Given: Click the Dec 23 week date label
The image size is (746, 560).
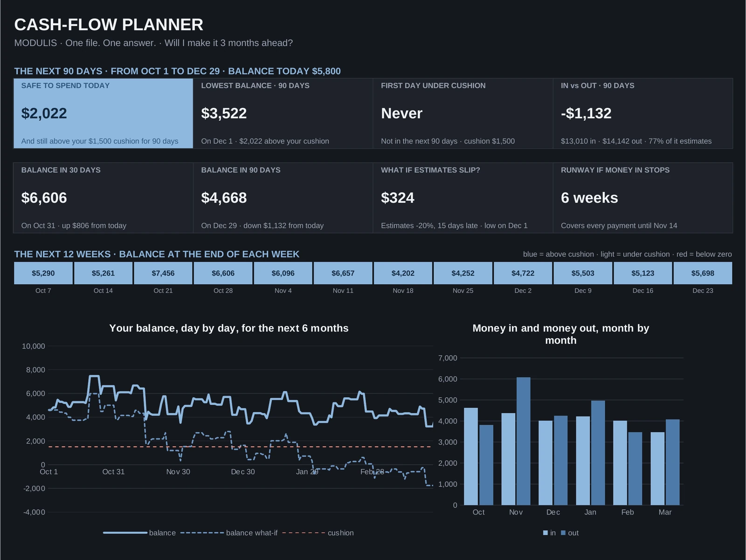Looking at the screenshot, I should [x=703, y=290].
